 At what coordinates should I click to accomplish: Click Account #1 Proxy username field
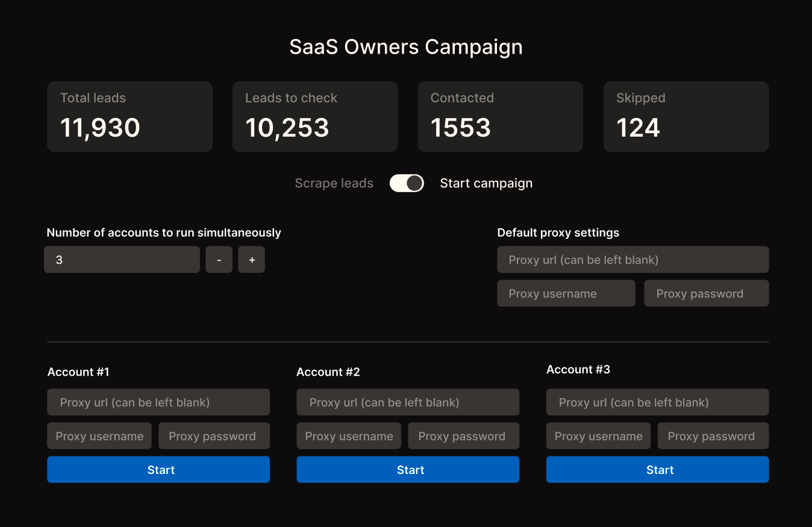(99, 436)
